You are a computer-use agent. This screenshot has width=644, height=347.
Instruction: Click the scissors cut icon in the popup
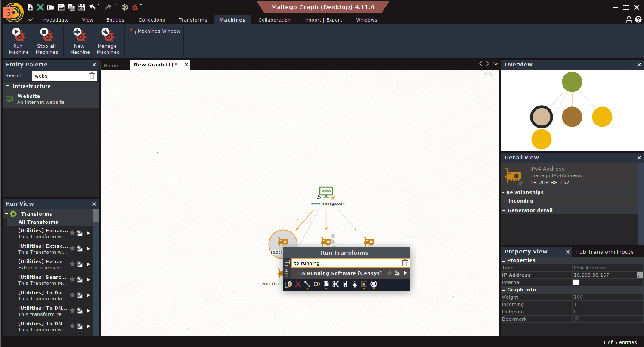pos(336,284)
